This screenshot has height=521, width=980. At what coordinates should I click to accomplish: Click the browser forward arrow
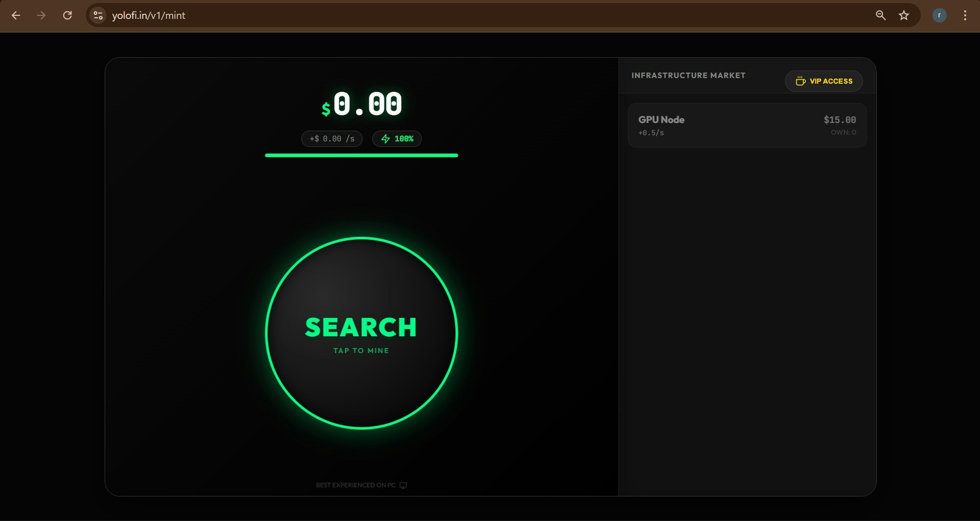tap(41, 15)
